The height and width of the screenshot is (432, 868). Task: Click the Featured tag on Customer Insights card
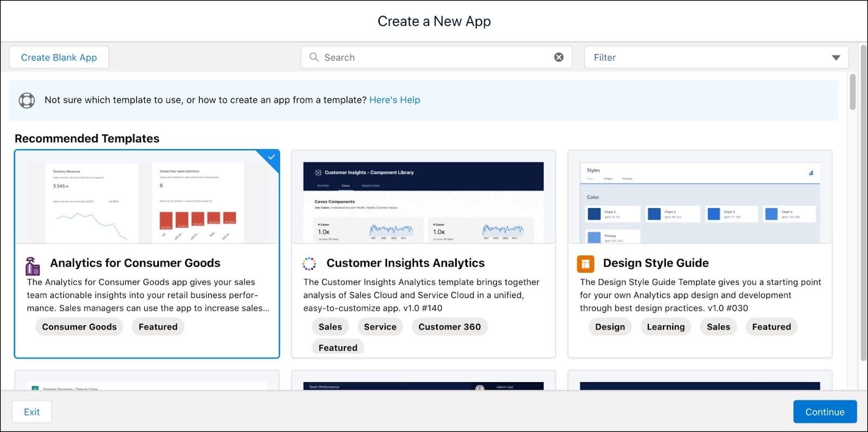[337, 347]
